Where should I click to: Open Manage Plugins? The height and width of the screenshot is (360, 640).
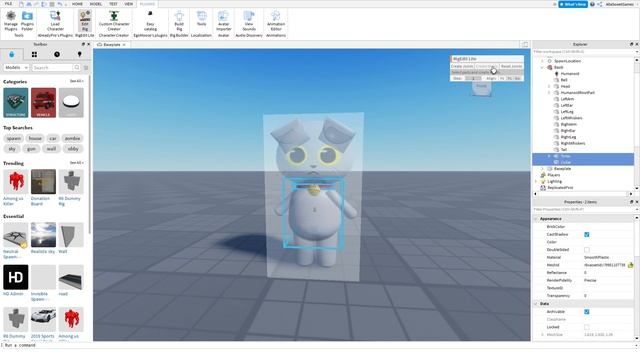tap(11, 21)
